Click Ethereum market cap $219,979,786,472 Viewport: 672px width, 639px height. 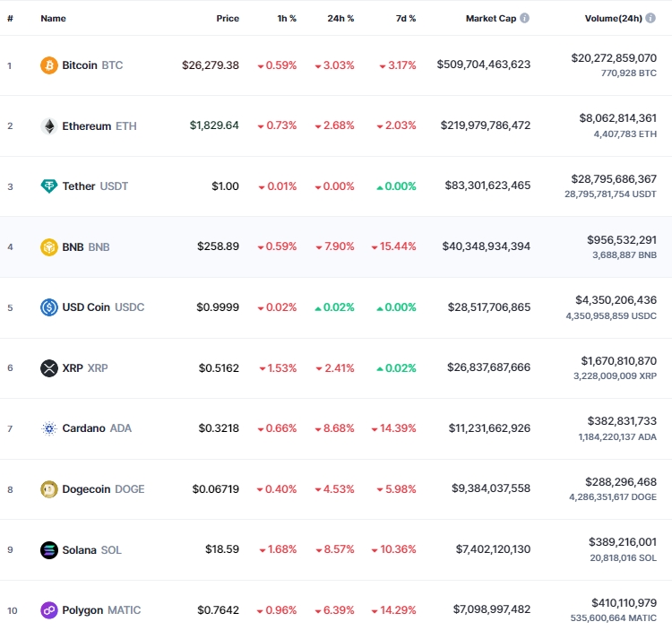(486, 125)
